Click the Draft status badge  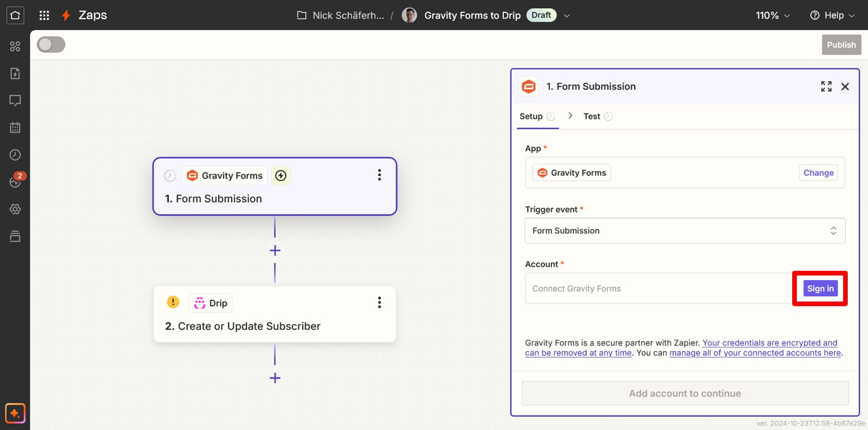[x=541, y=15]
